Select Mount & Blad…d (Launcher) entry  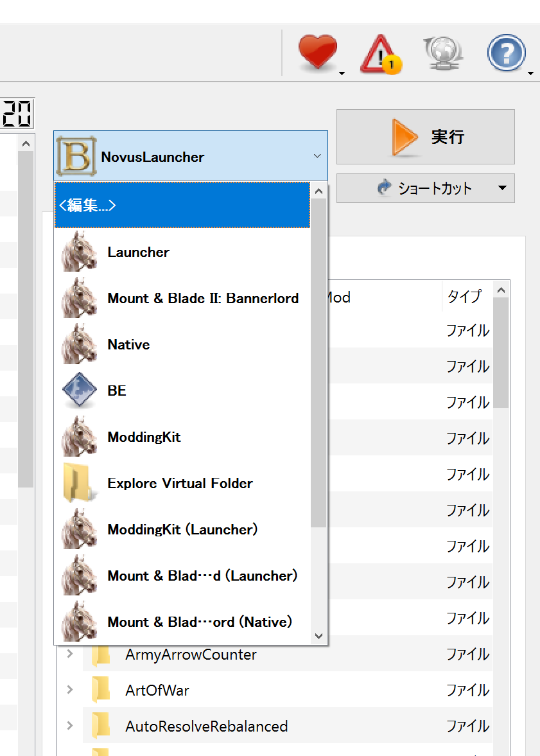click(182, 576)
